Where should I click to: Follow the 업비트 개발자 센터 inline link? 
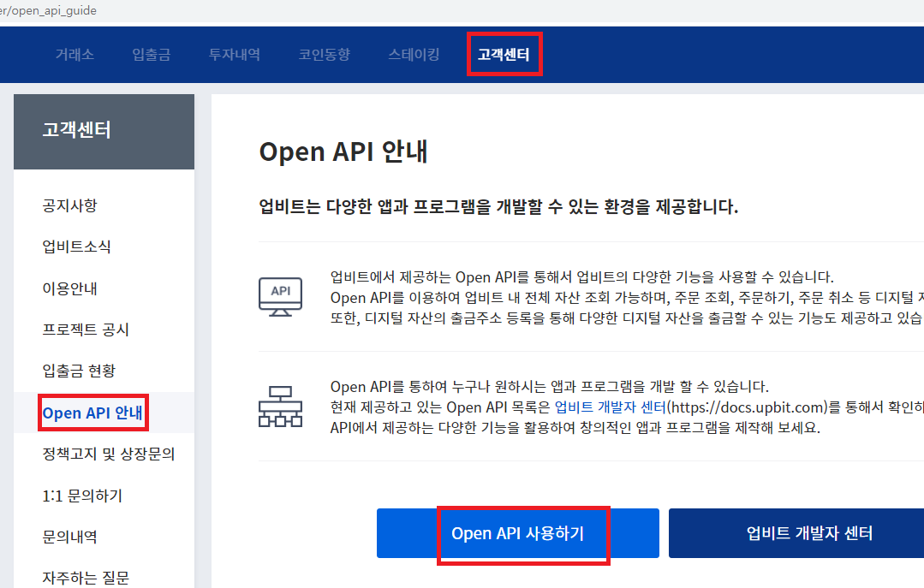[x=610, y=407]
